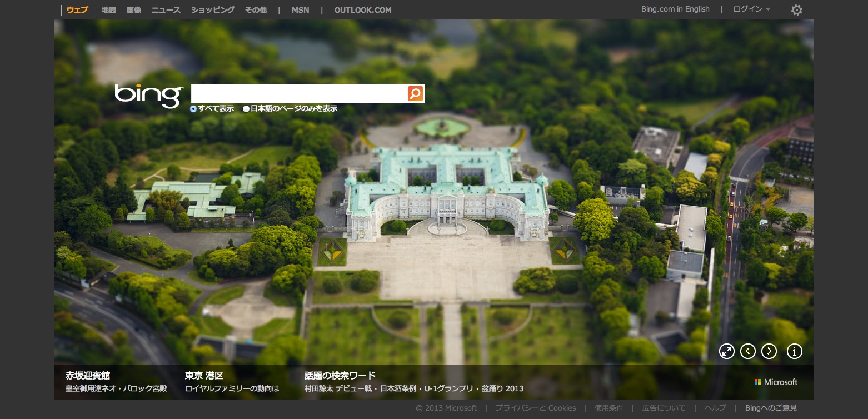Click the fullscreen expand image icon
This screenshot has height=419, width=868.
tap(726, 351)
